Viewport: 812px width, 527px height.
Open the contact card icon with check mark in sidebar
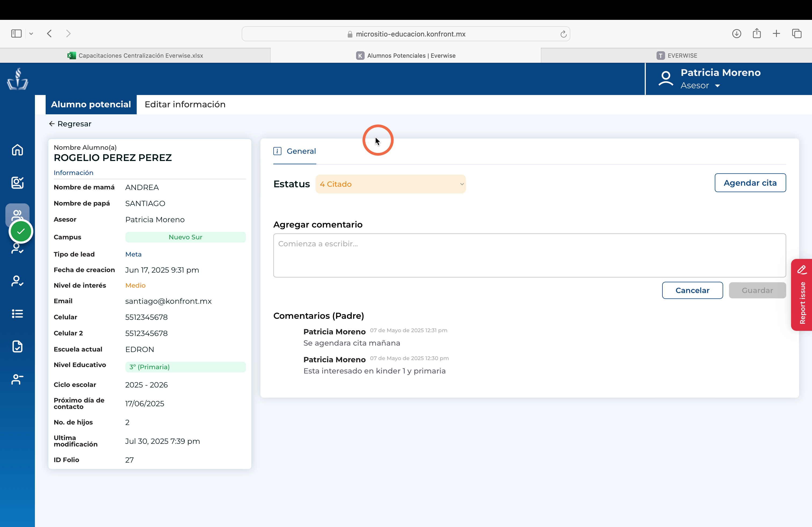pos(17,182)
